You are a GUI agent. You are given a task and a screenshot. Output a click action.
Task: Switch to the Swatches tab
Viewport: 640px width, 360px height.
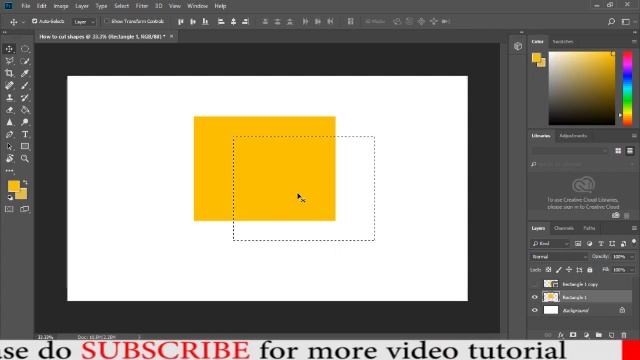pyautogui.click(x=563, y=42)
